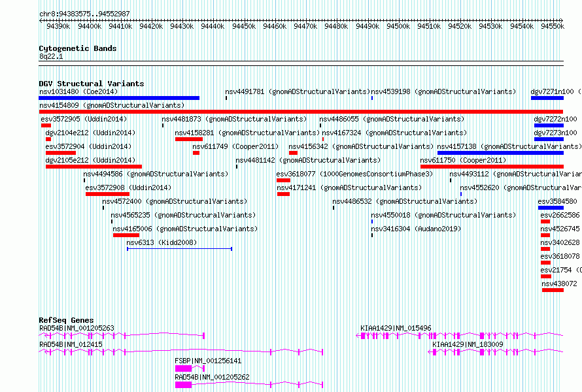Open the nsv4481142 variant label
Image resolution: width=582 pixels, height=392 pixels.
pyautogui.click(x=308, y=160)
